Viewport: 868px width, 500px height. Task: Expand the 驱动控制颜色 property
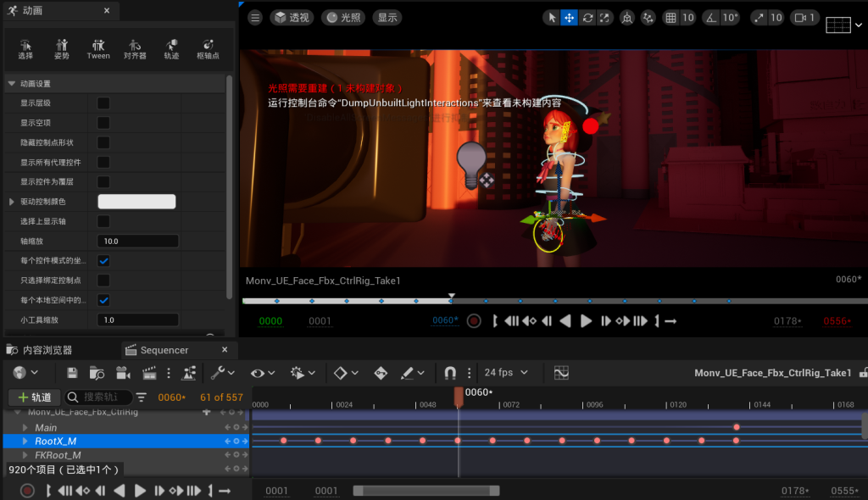click(x=12, y=202)
